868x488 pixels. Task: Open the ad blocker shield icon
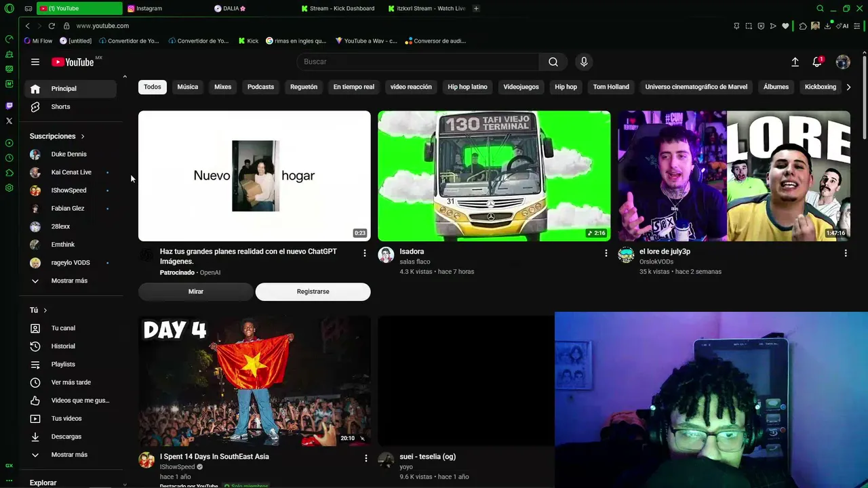(x=761, y=26)
